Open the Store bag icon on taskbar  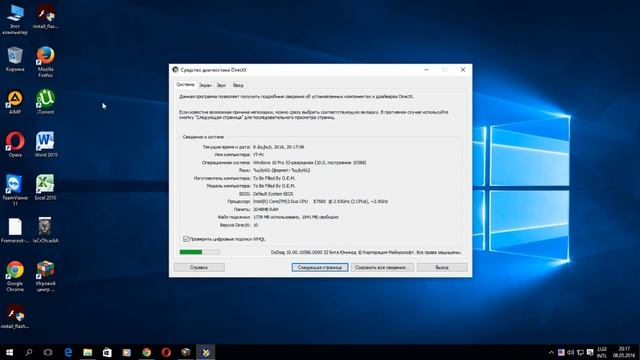click(x=107, y=352)
